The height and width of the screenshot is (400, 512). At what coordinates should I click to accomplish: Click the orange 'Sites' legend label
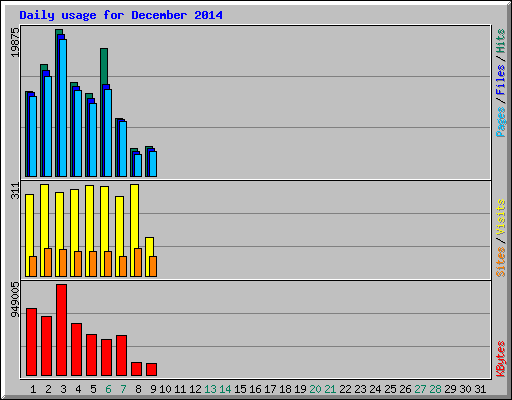[500, 262]
